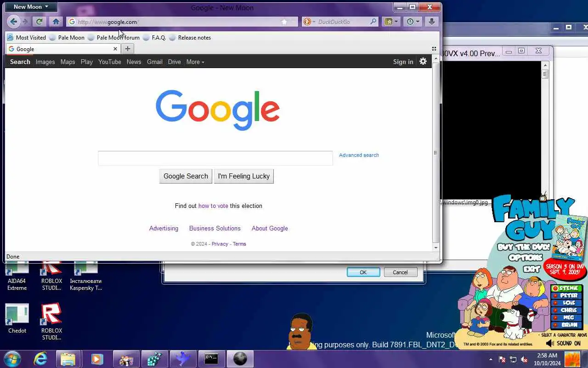Open a new tab with plus button

(x=128, y=49)
